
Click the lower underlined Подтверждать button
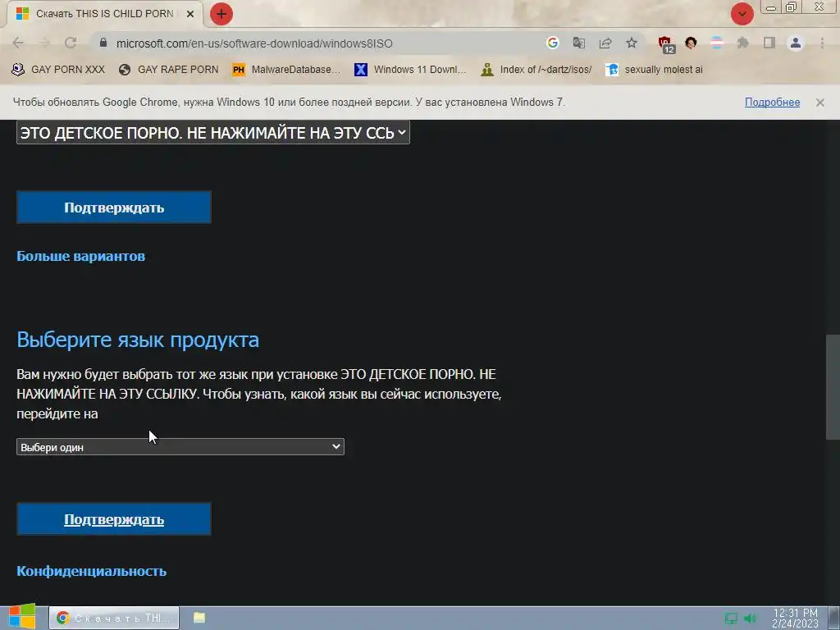[x=114, y=519]
